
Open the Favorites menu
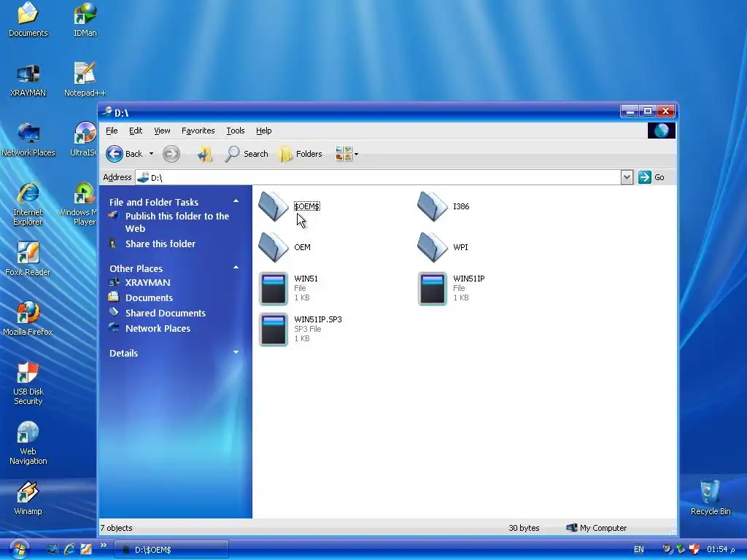(198, 131)
